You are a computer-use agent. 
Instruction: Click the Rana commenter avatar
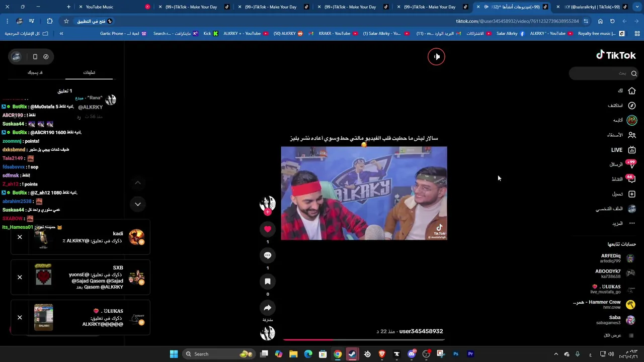click(x=111, y=100)
